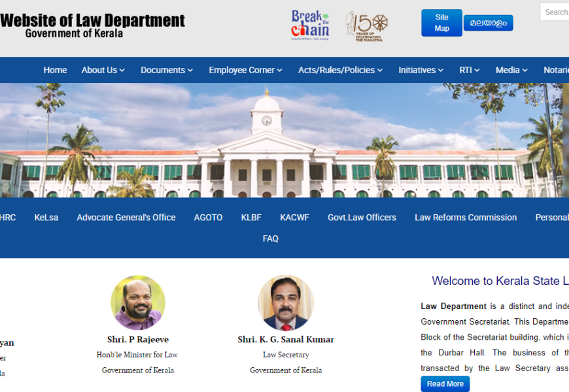Select the name Shri. K. G. Sanal Kumar
569x392 pixels.
pos(286,340)
